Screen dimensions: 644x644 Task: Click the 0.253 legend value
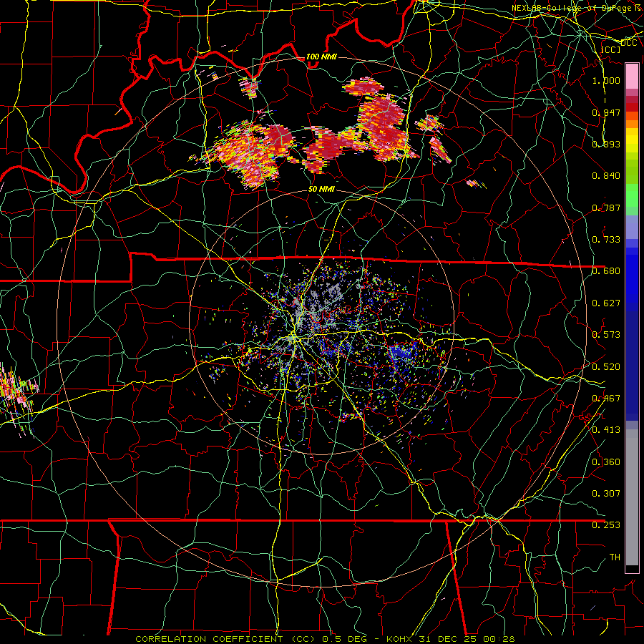(606, 525)
